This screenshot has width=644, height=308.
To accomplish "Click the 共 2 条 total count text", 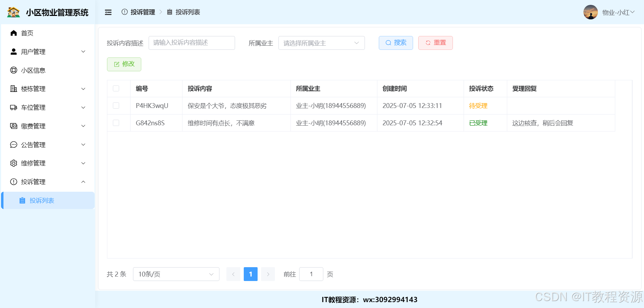I will (116, 274).
